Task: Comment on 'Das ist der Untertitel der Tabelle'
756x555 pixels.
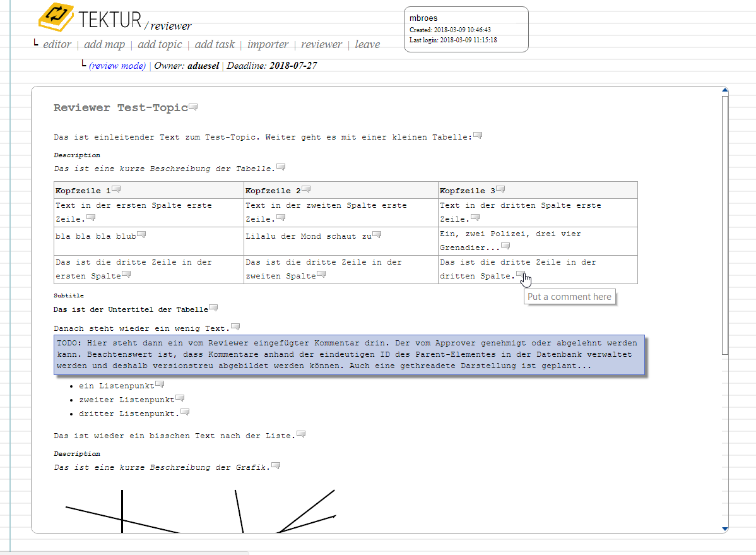Action: (213, 308)
